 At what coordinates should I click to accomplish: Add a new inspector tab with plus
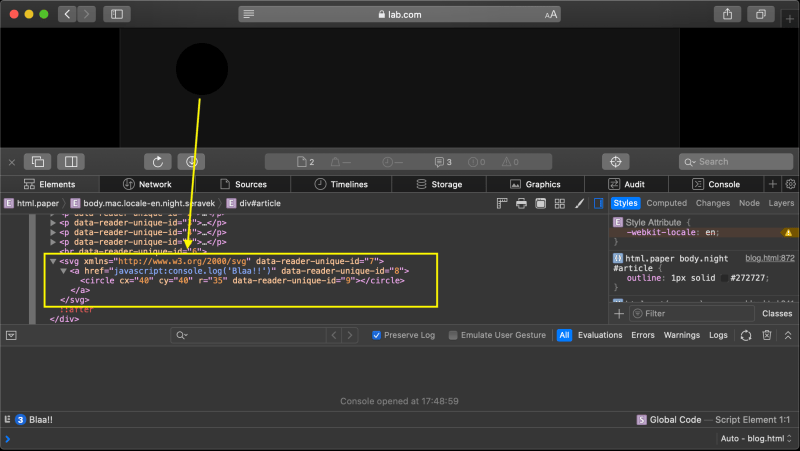coord(772,184)
